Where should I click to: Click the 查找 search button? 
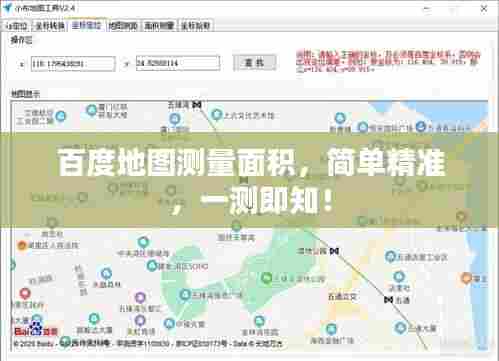pyautogui.click(x=254, y=62)
